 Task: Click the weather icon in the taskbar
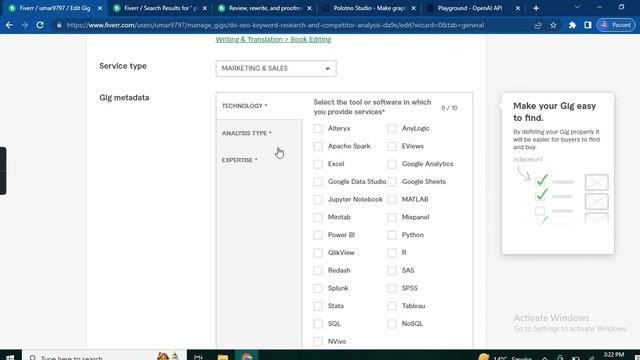coord(483,357)
